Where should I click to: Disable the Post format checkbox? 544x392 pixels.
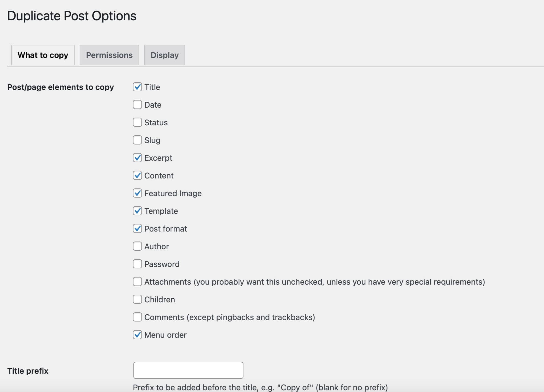tap(137, 228)
